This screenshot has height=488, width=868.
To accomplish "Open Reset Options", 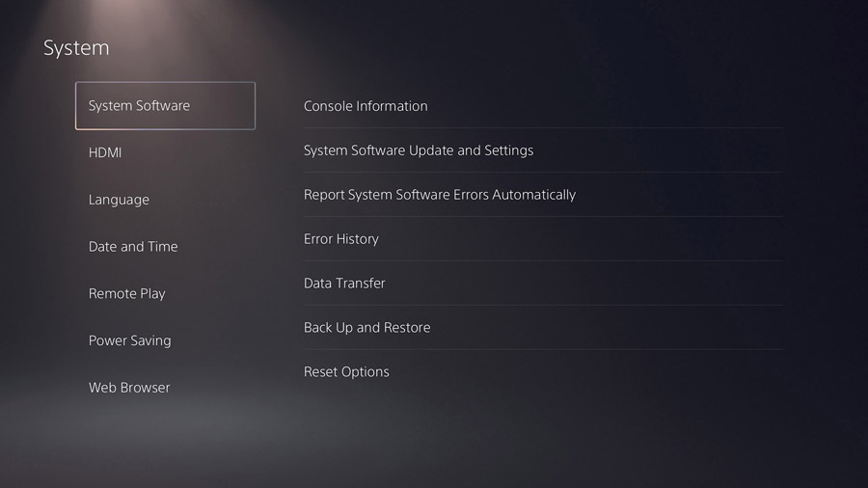I will [x=346, y=372].
